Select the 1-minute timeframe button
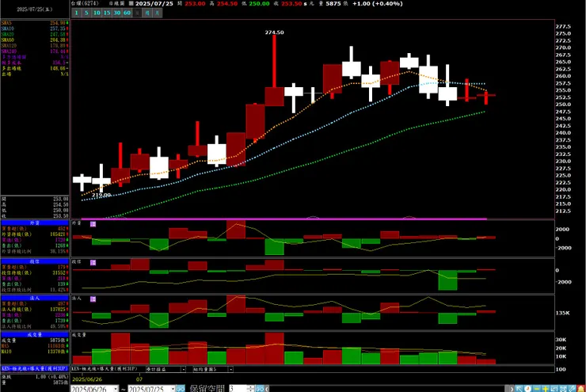This screenshot has width=586, height=392. coord(76,13)
